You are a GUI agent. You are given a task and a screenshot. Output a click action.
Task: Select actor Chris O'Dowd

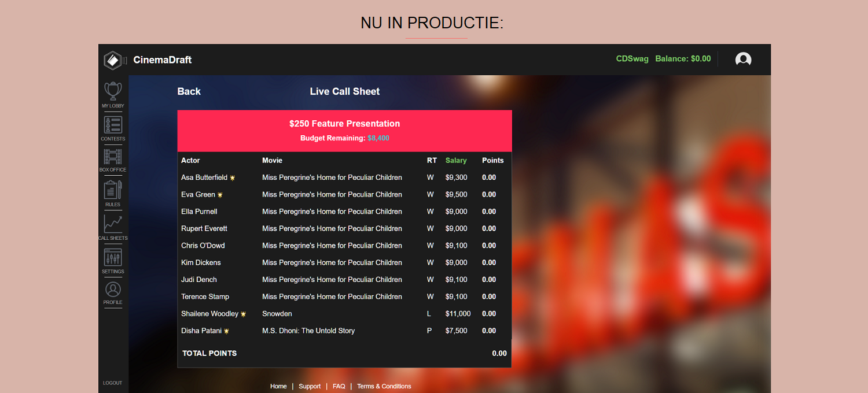(203, 246)
